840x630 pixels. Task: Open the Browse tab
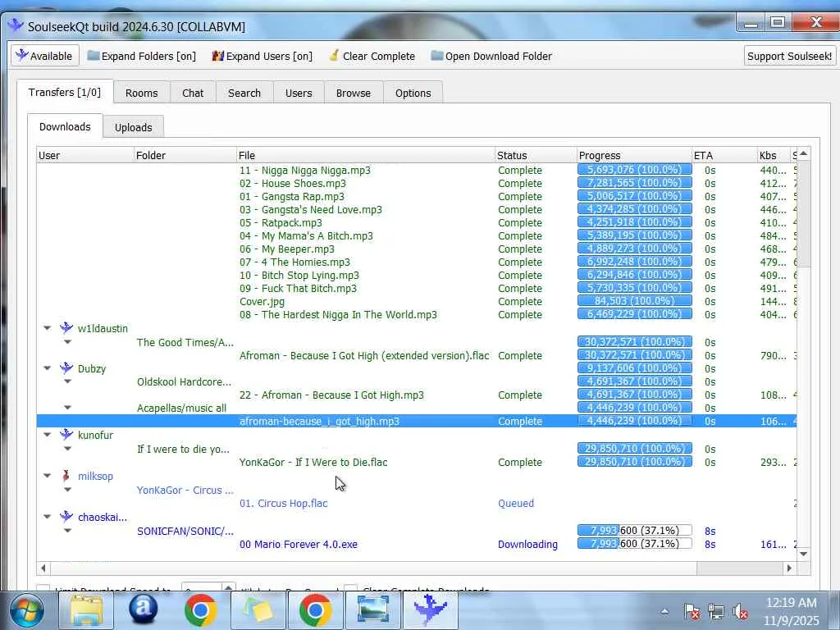(x=354, y=93)
